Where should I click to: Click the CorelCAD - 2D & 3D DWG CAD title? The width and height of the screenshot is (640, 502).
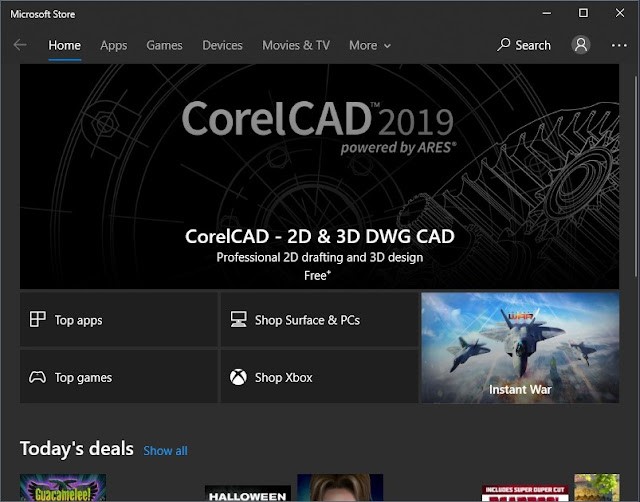pyautogui.click(x=320, y=236)
